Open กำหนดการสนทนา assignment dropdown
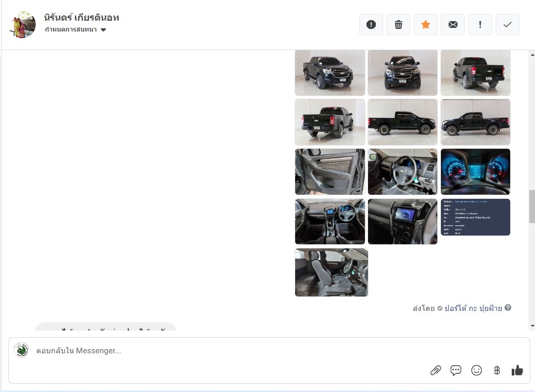The image size is (535, 392). pos(75,29)
